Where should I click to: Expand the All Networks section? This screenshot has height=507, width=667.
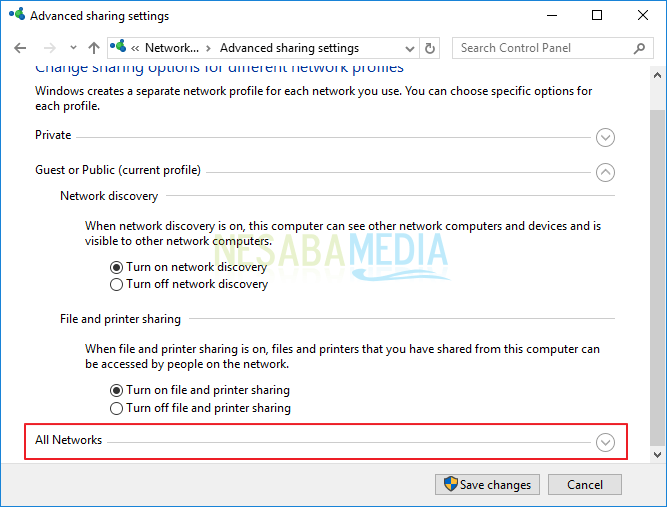coord(605,442)
